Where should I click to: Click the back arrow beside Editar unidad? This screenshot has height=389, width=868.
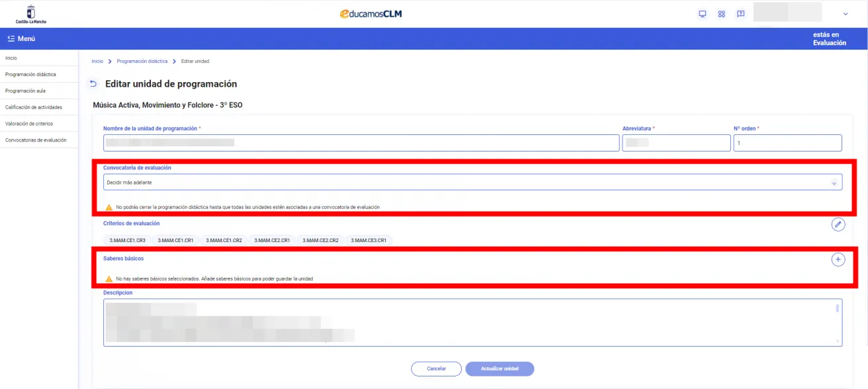pos(93,84)
